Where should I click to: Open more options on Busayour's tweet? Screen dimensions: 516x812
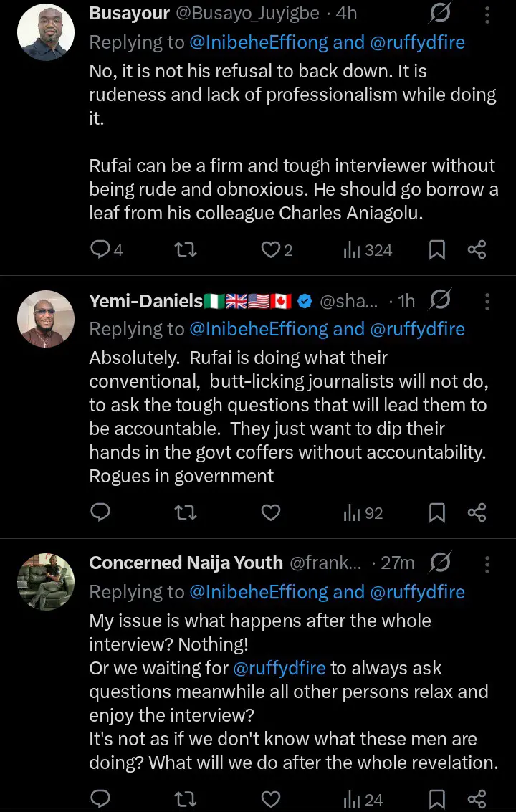pyautogui.click(x=487, y=15)
